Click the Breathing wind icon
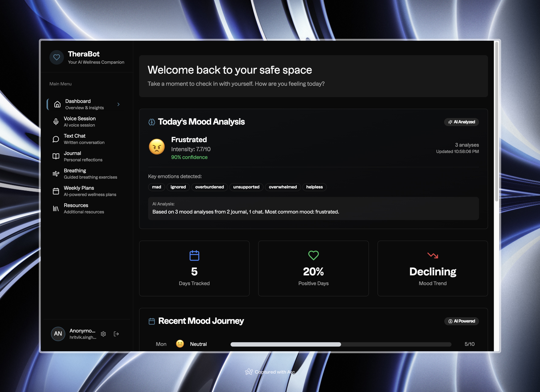The width and height of the screenshot is (540, 392). 56,174
